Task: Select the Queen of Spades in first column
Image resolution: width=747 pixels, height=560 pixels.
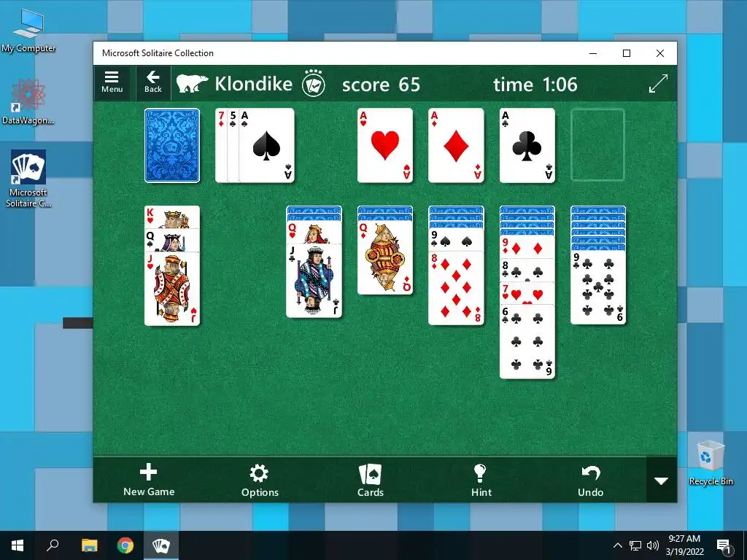Action: 172,241
